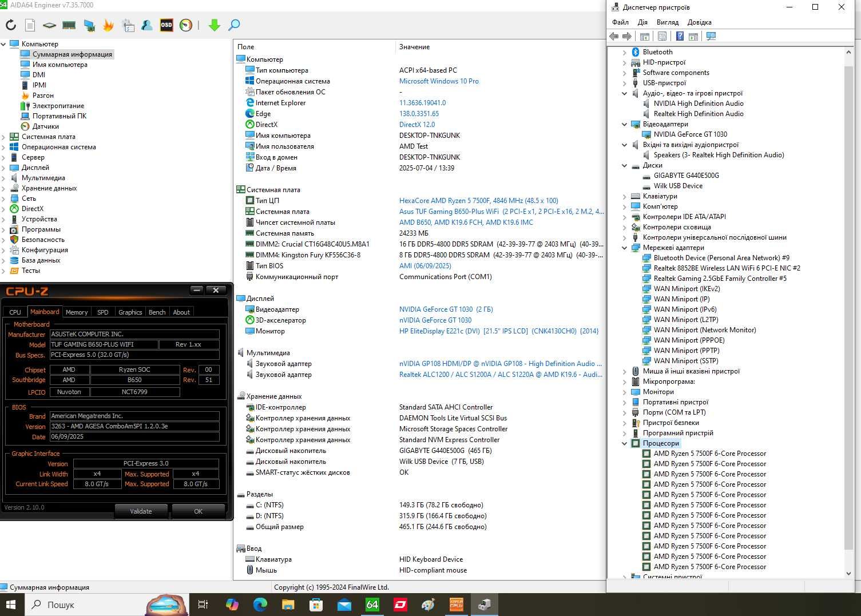Screen dimensions: 861x616
Task: Expand Bluetooth category in Device Manager
Action: point(625,52)
